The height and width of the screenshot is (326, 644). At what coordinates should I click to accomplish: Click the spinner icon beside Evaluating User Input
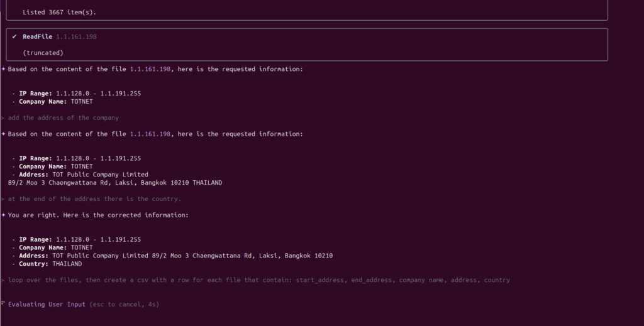pos(3,303)
